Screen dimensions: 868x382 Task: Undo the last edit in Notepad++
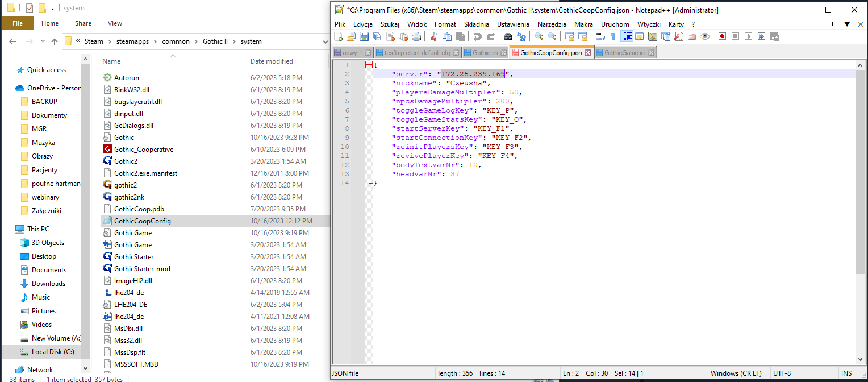(478, 36)
